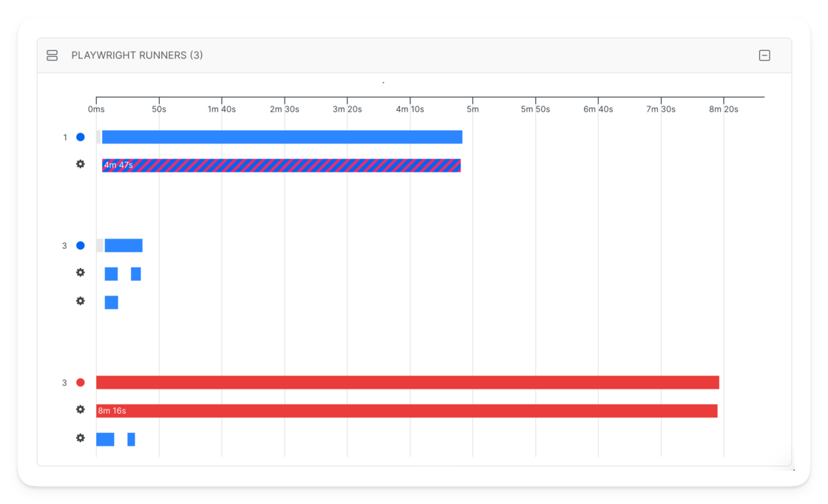Click the 5m 50s axis label
The image size is (828, 504).
pyautogui.click(x=535, y=109)
